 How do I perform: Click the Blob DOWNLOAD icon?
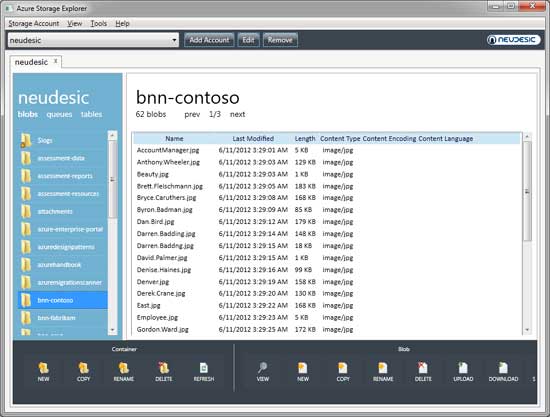[x=503, y=368]
